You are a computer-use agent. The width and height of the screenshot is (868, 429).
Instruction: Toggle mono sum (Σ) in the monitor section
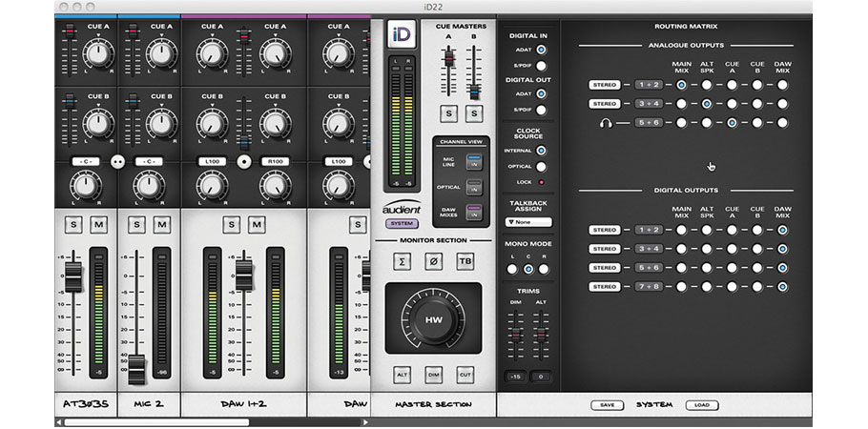[402, 261]
